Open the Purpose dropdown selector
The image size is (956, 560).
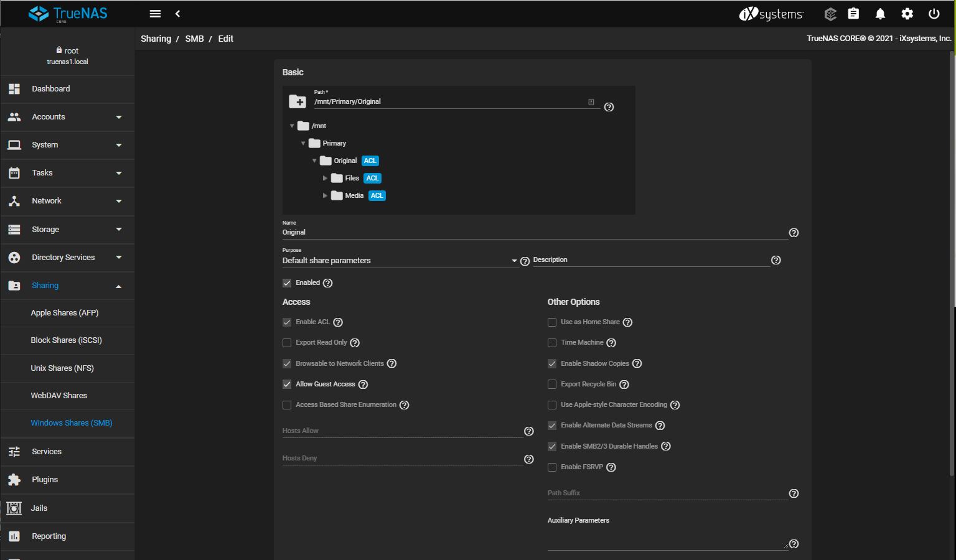point(400,261)
